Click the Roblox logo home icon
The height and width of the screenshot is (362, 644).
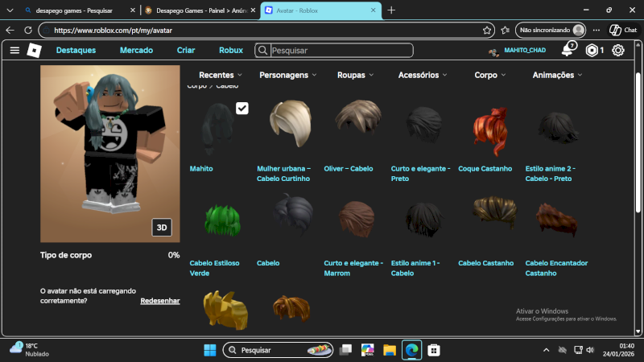click(34, 50)
